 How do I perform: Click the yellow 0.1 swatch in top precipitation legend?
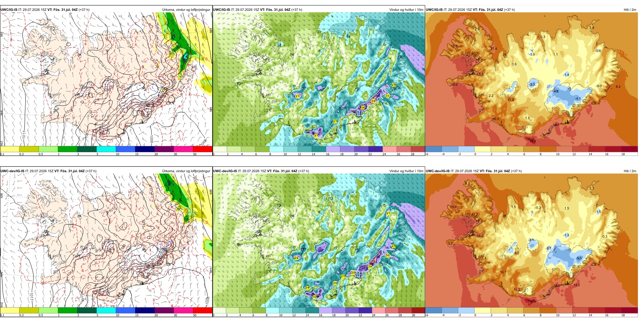pos(10,149)
